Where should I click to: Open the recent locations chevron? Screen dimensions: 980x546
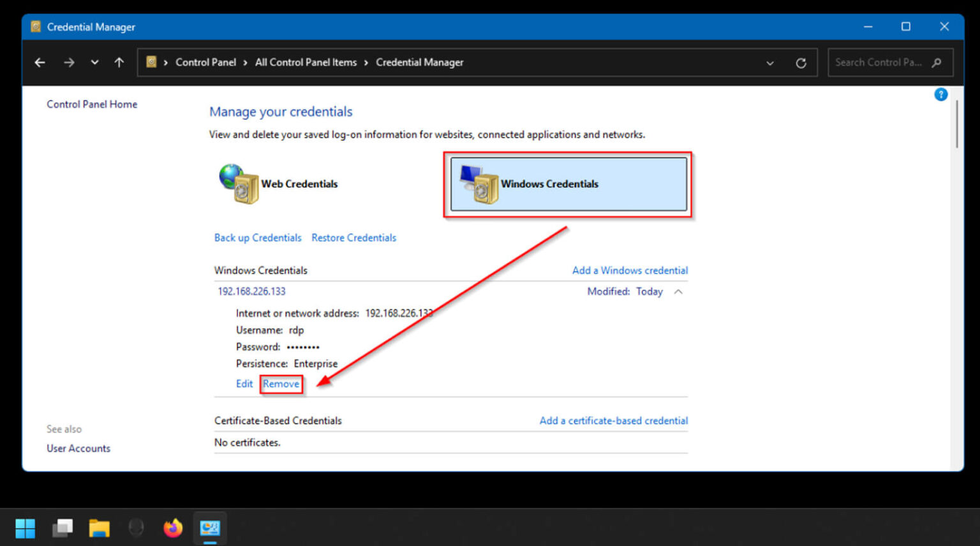pyautogui.click(x=94, y=62)
